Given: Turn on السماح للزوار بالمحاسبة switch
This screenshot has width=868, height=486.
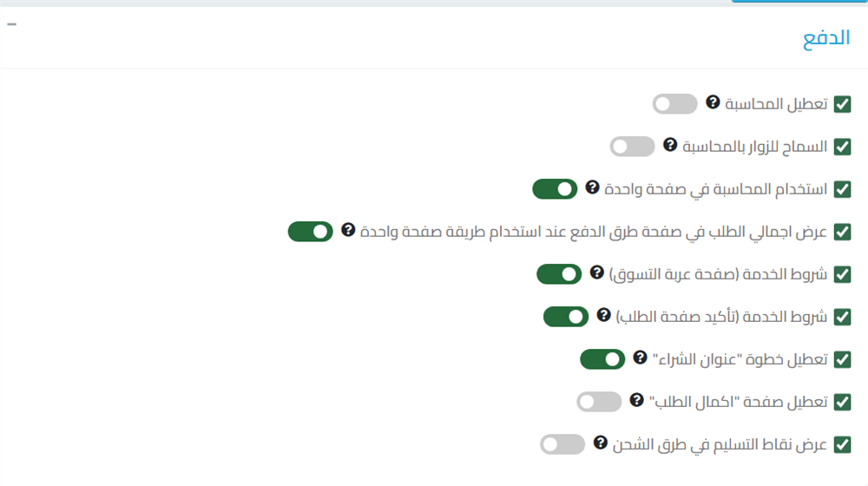Looking at the screenshot, I should point(632,147).
